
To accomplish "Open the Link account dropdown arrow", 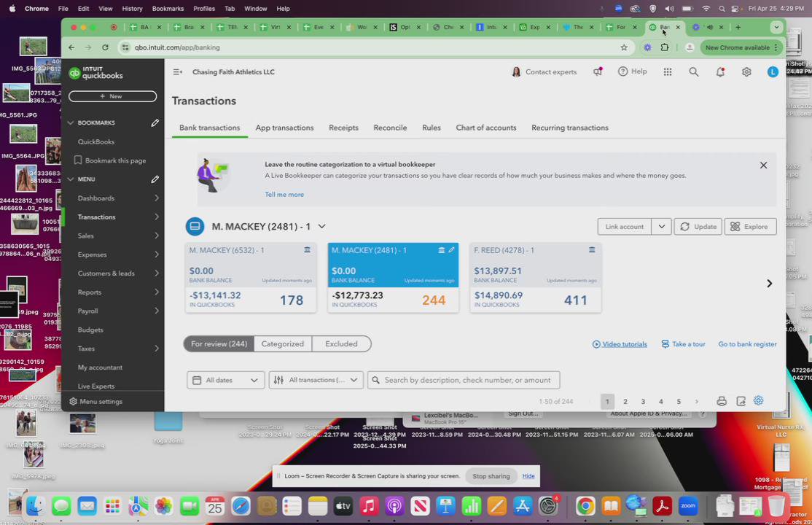I will 661,227.
